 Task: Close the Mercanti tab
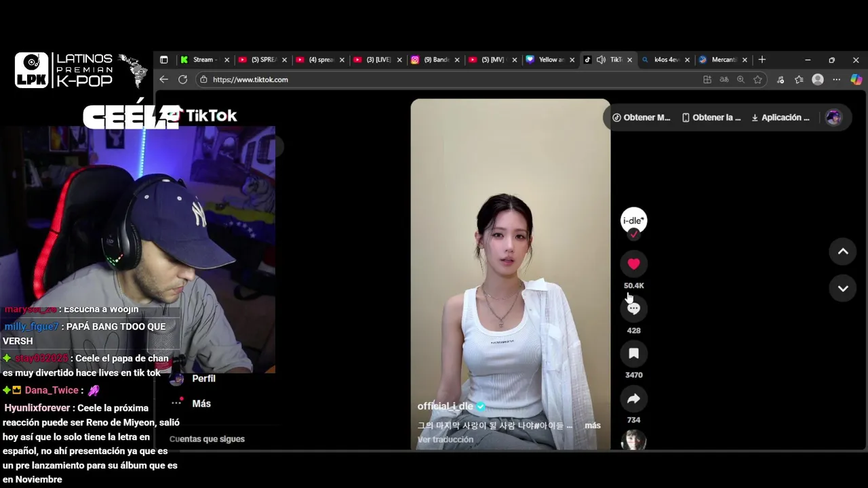click(745, 60)
